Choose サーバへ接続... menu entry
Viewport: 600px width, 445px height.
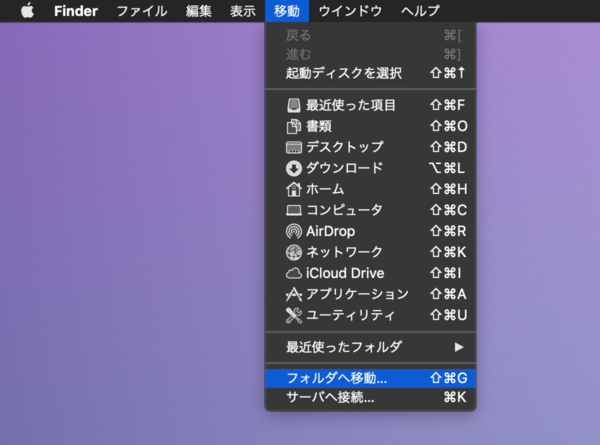pyautogui.click(x=370, y=398)
